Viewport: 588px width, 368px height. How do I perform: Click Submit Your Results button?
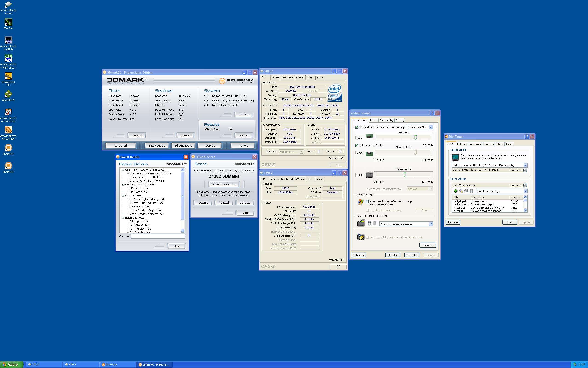pyautogui.click(x=224, y=184)
